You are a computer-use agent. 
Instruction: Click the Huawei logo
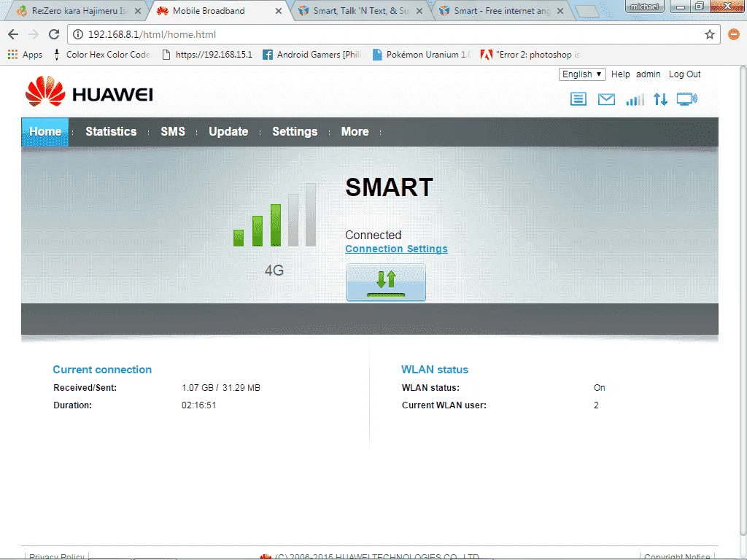click(89, 91)
